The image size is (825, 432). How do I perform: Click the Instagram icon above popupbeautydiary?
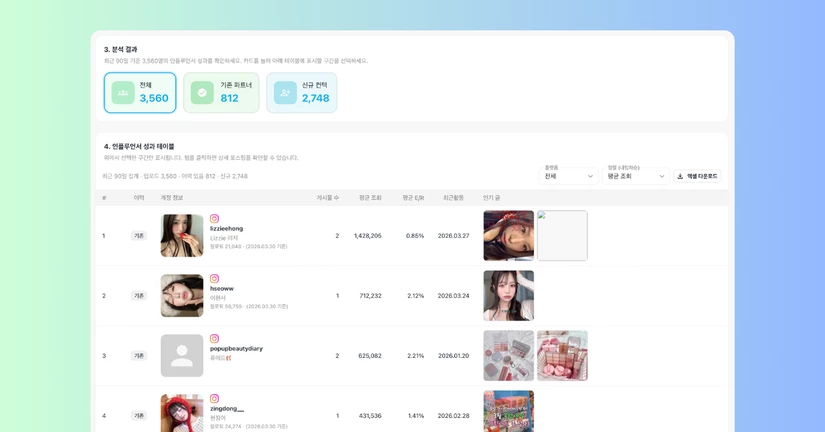(x=214, y=338)
